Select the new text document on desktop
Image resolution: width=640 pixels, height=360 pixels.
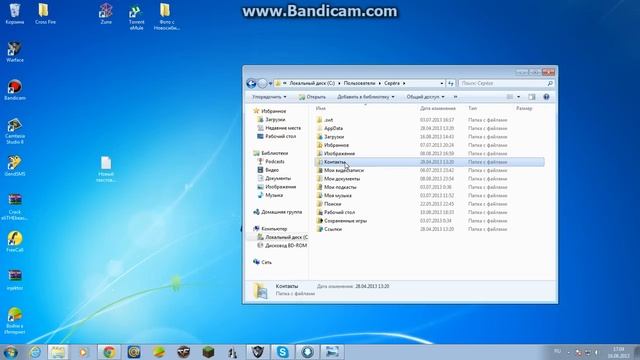click(106, 169)
